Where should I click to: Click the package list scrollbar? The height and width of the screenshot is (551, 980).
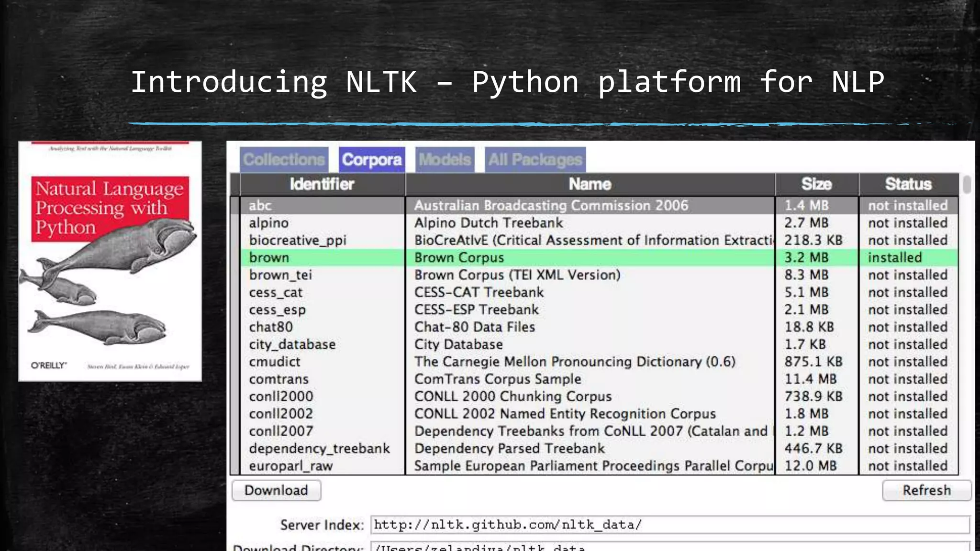967,185
